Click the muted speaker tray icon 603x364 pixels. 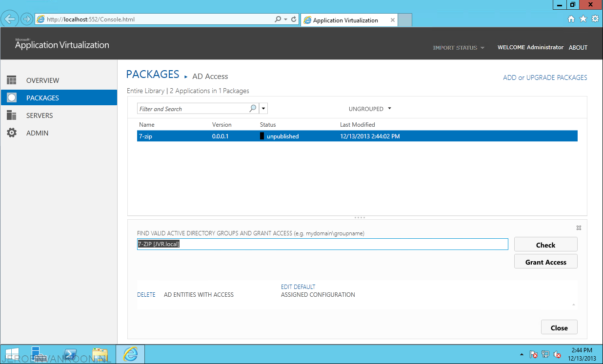pos(557,354)
